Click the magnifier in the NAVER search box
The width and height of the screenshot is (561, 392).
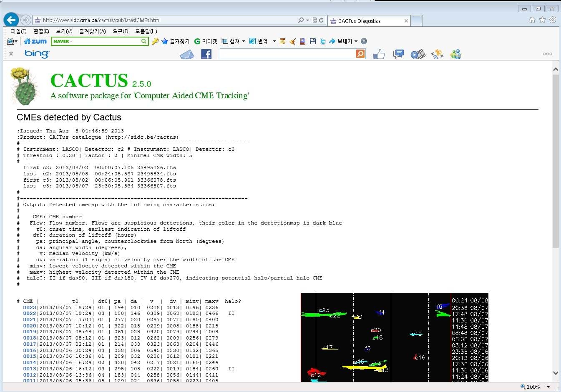coord(144,41)
